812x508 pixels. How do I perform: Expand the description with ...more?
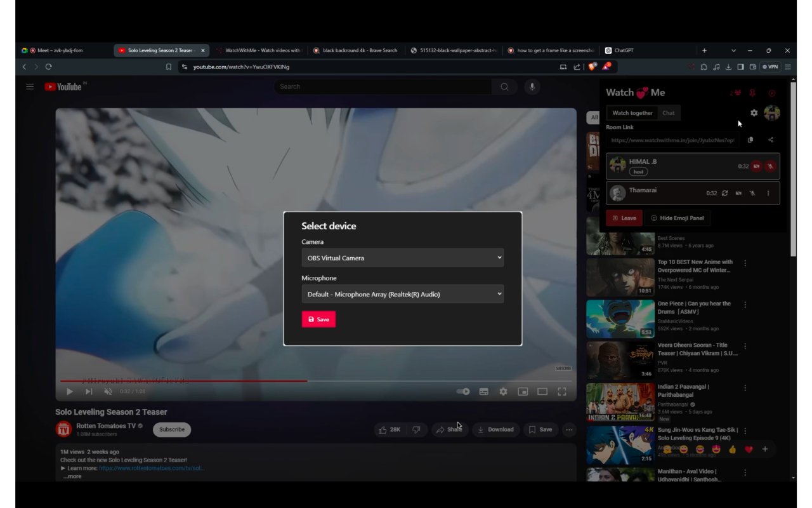tap(72, 477)
